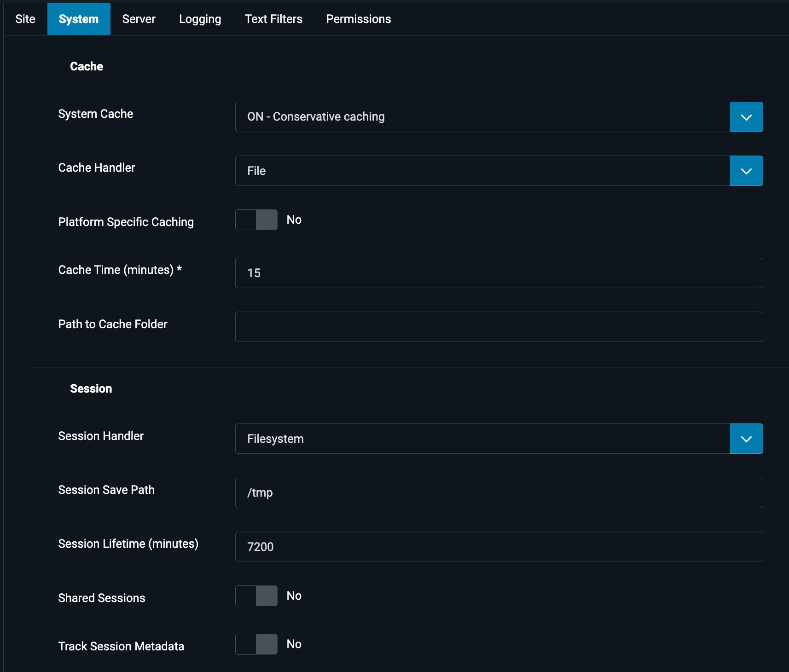Switch to the Permissions tab
The image size is (789, 672).
358,19
